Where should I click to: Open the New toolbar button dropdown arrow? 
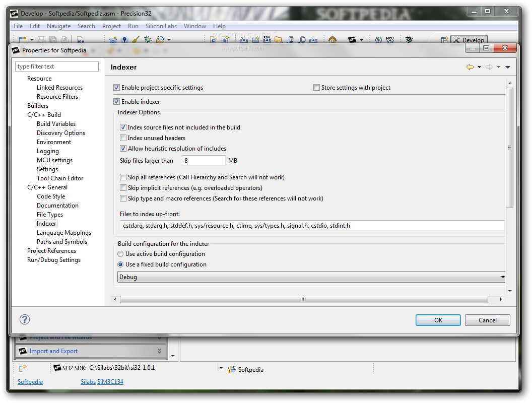pyautogui.click(x=32, y=40)
